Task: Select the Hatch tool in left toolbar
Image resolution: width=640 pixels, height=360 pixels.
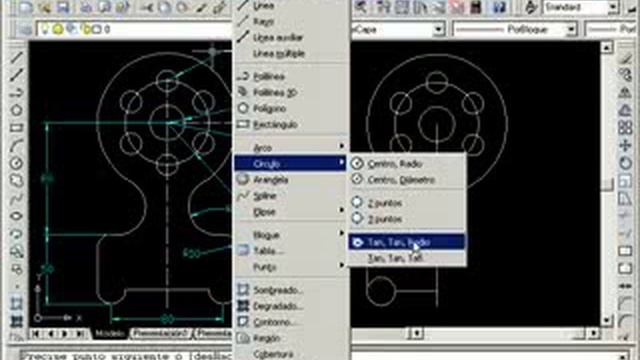Action: pos(16,304)
